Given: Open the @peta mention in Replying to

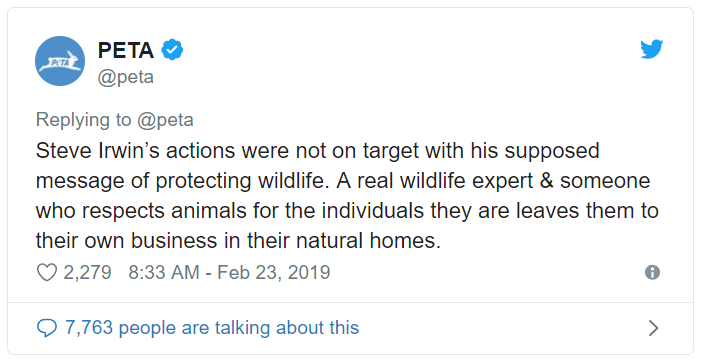Looking at the screenshot, I should tap(165, 120).
